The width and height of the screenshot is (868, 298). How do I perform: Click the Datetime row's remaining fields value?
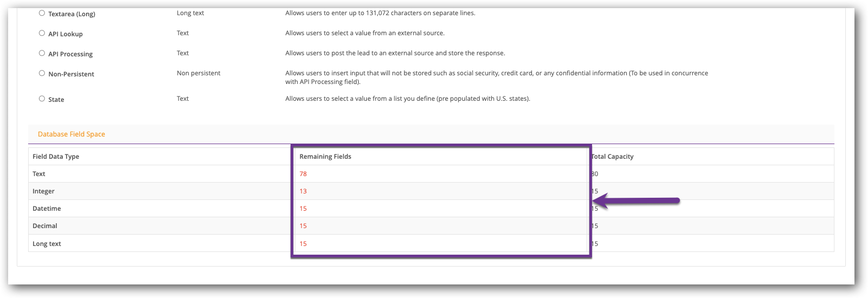pyautogui.click(x=303, y=209)
